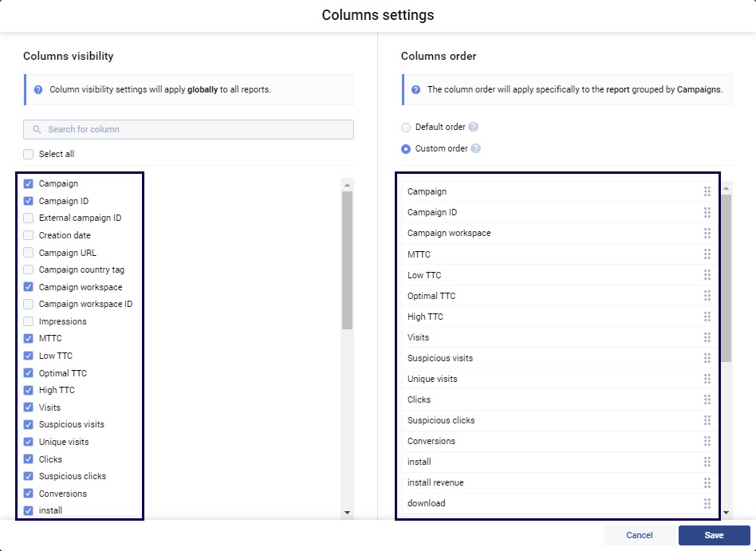
Task: Click Cancel to discard changes
Action: (x=638, y=535)
